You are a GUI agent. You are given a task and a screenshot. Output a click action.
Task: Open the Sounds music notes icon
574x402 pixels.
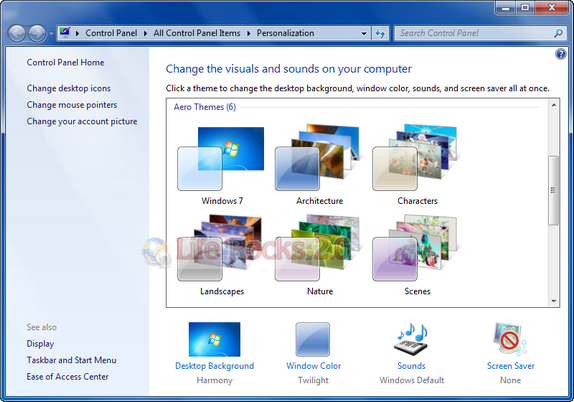click(411, 339)
